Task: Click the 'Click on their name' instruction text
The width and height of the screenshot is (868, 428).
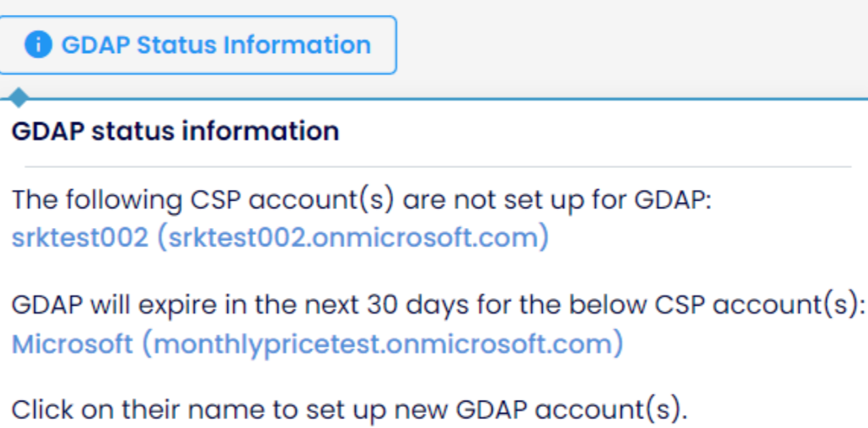Action: pyautogui.click(x=350, y=410)
